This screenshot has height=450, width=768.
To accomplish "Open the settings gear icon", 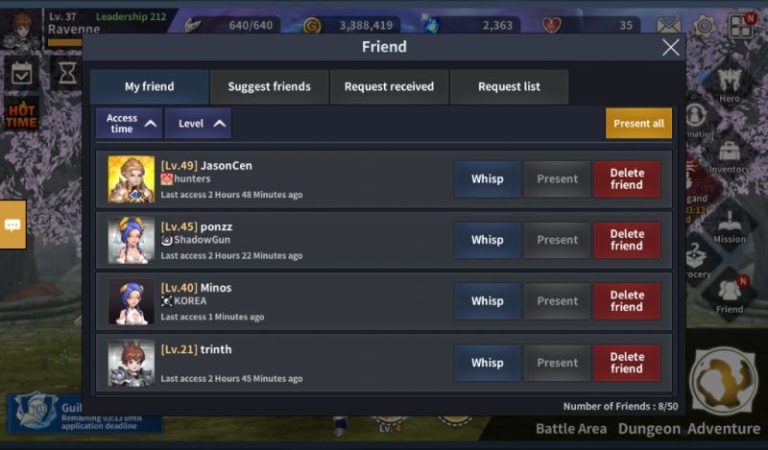I will click(x=704, y=25).
